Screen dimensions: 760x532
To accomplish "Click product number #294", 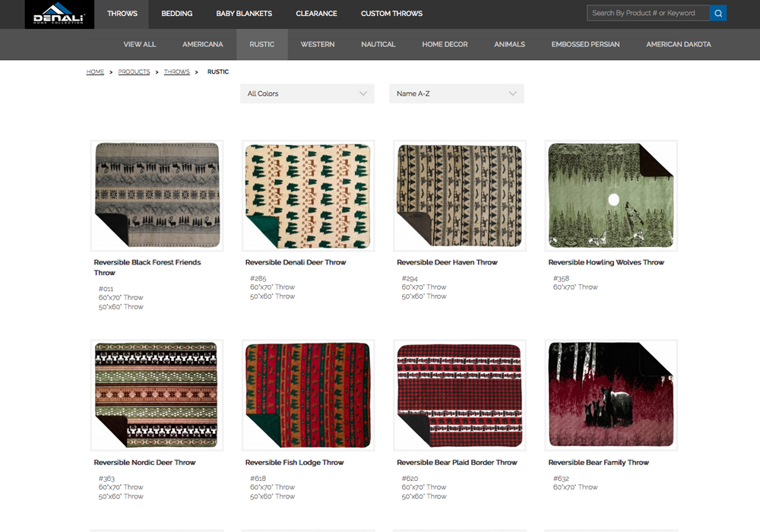I will pyautogui.click(x=410, y=279).
